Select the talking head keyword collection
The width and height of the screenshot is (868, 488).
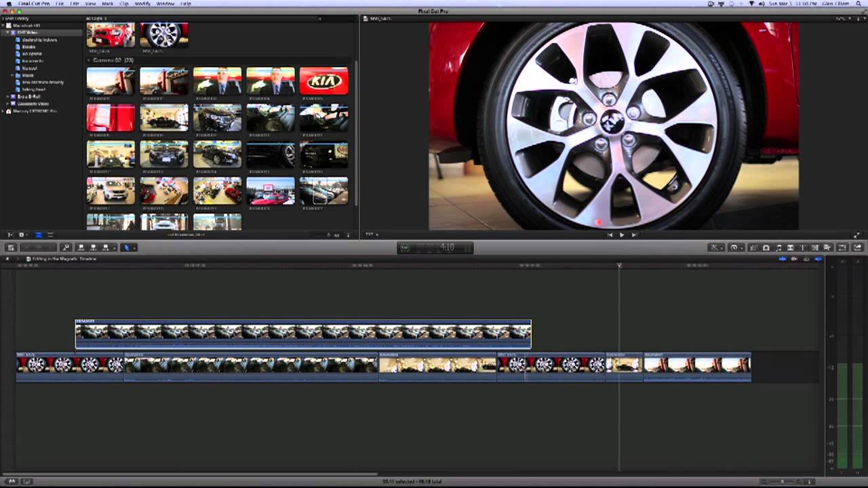(33, 89)
